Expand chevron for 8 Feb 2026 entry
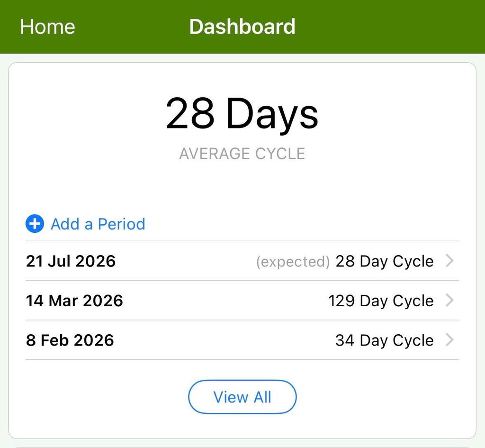The image size is (485, 448). [x=449, y=340]
